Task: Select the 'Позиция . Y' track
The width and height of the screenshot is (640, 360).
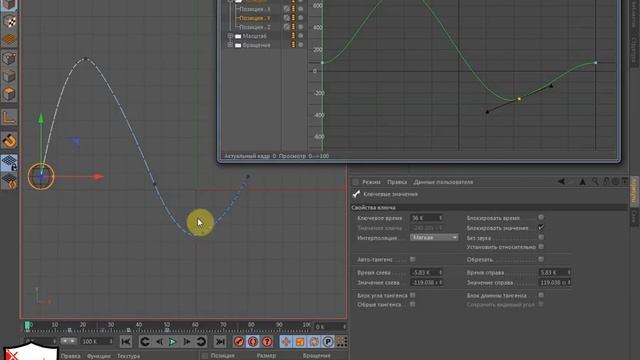Action: click(x=254, y=18)
